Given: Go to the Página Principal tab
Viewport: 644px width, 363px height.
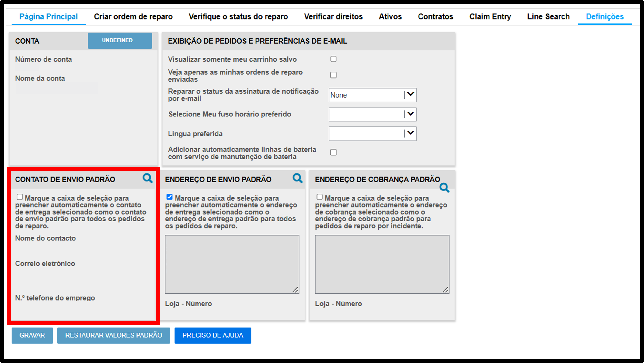Looking at the screenshot, I should coord(48,16).
